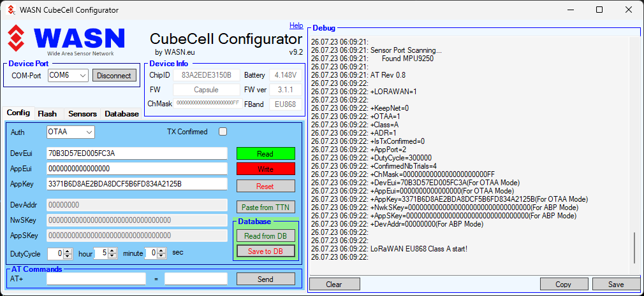Click the FW value Capsule
Image resolution: width=644 pixels, height=296 pixels.
click(206, 90)
